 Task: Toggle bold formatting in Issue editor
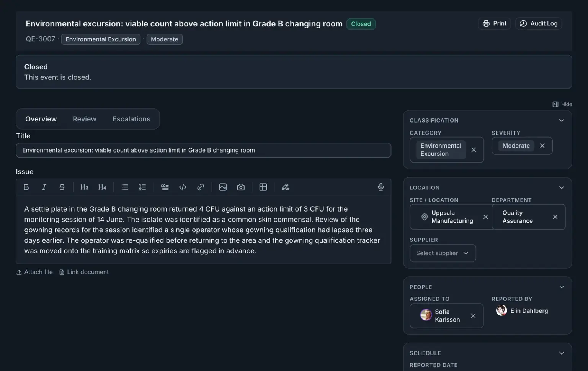pos(26,187)
